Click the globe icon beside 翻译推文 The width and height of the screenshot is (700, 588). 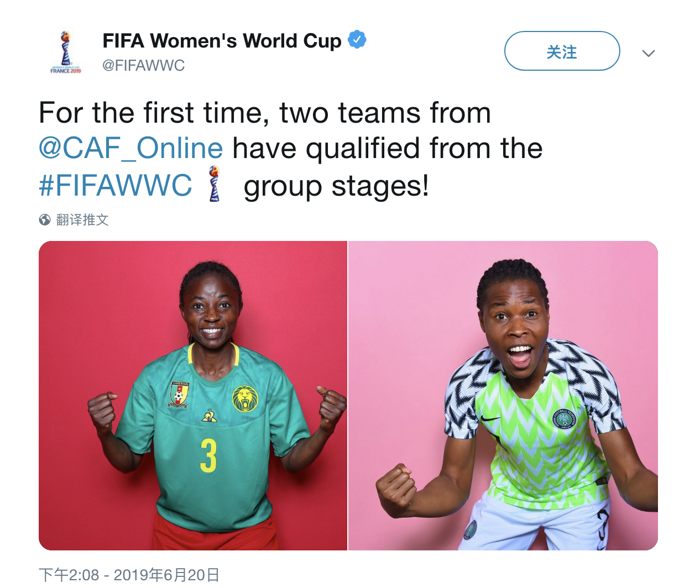(45, 220)
